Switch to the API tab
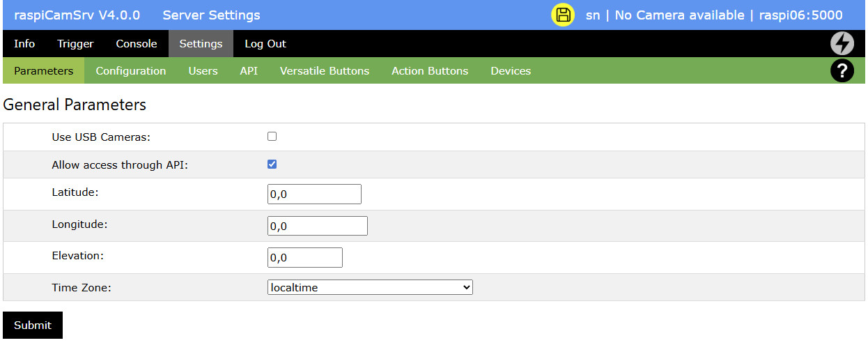Viewport: 868px width, 352px height. click(249, 71)
